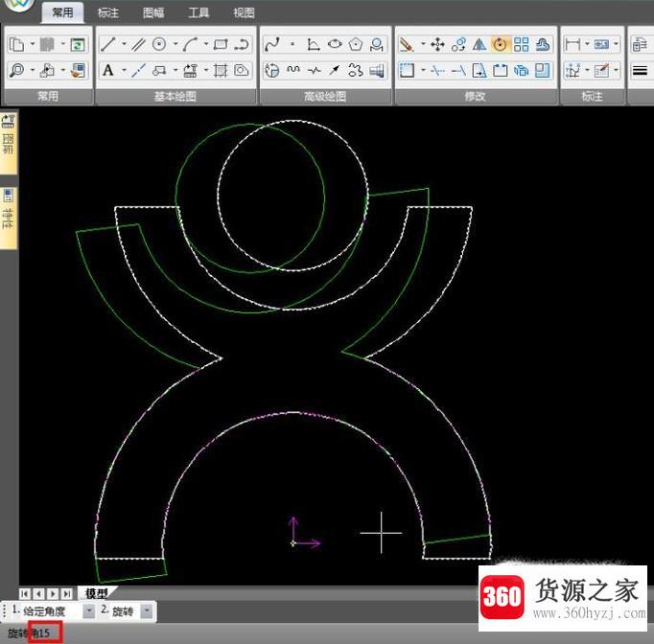Screen dimensions: 654x644
Task: Click the application logo button
Action: 17,4
